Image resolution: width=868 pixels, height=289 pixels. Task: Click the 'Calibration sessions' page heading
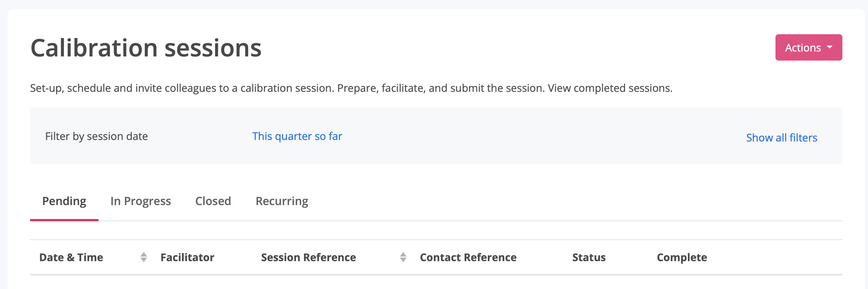coord(146,48)
